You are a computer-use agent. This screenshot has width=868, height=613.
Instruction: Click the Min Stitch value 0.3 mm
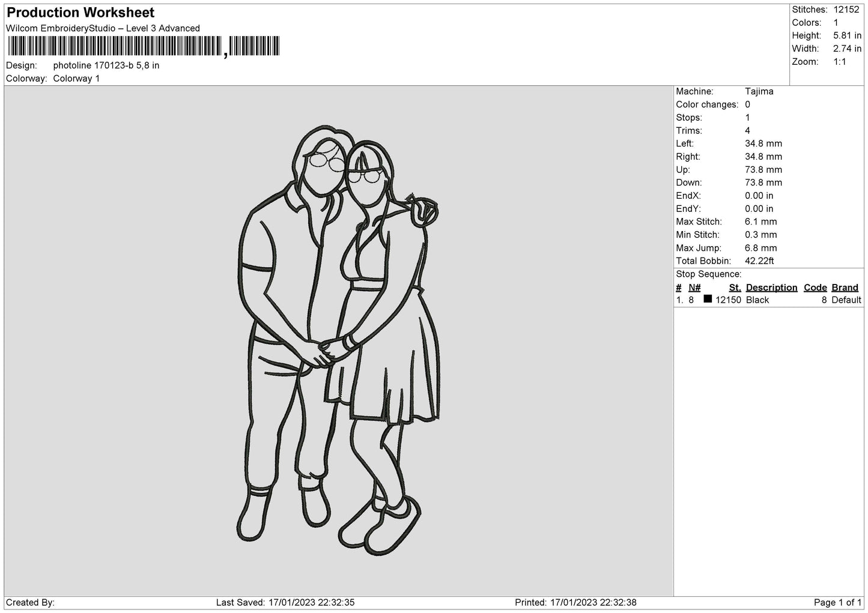click(x=761, y=235)
